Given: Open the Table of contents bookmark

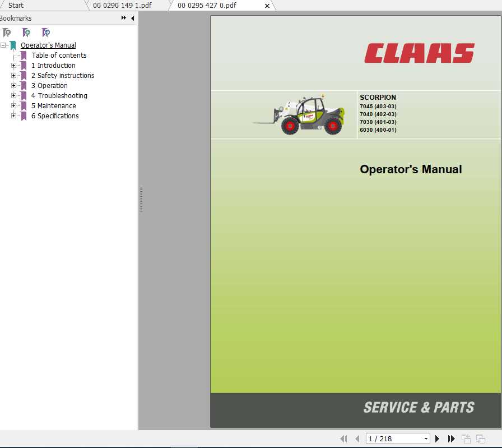Looking at the screenshot, I should (59, 55).
